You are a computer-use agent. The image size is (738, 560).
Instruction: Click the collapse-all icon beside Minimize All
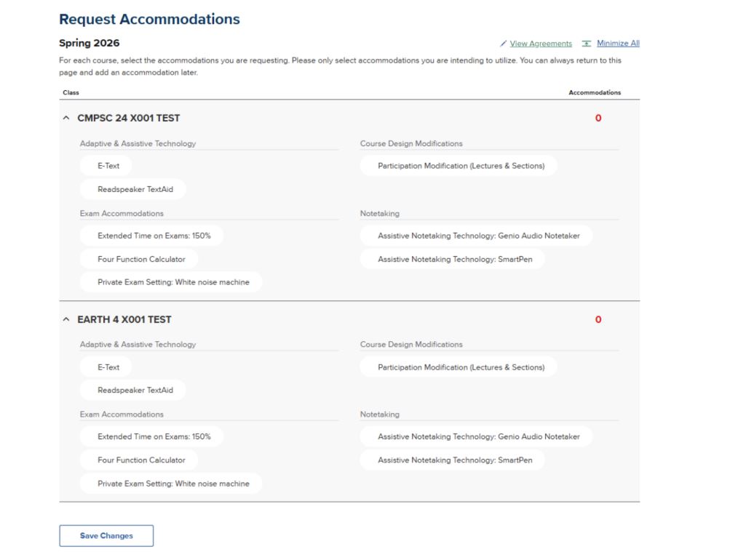tap(587, 43)
